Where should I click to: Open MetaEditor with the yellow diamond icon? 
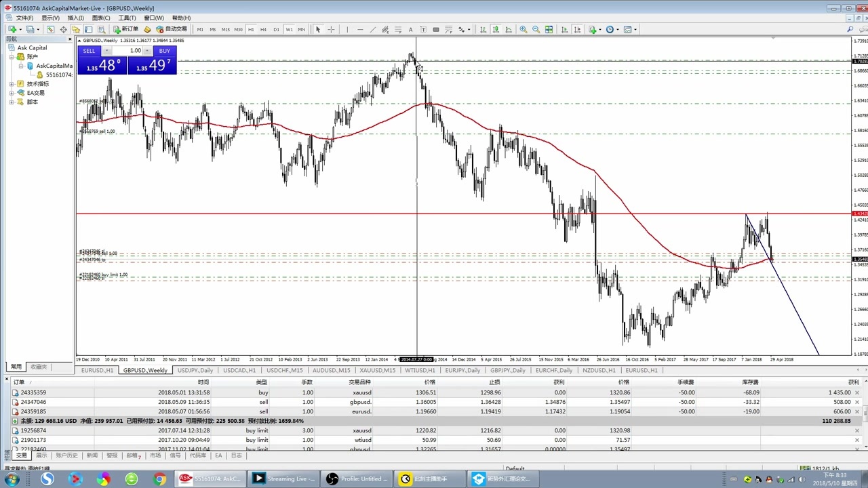pos(146,29)
